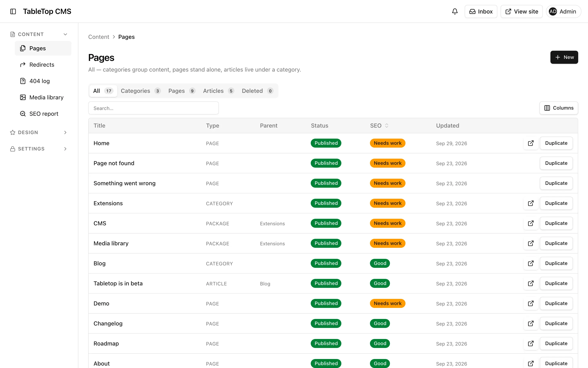Duplicate the Something went wrong page

tap(556, 183)
